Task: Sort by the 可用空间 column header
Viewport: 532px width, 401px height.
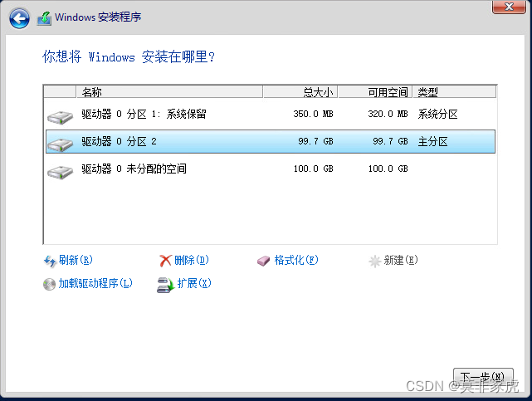Action: tap(375, 91)
